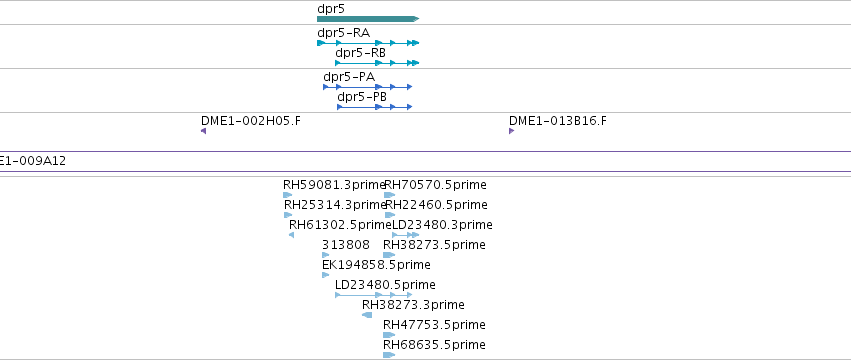Select the dpr5 gene bar
Image resolution: width=851 pixels, height=360 pixels.
368,19
